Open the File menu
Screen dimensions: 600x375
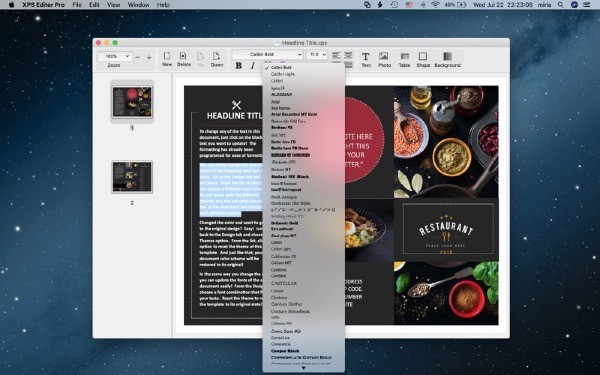pos(77,5)
